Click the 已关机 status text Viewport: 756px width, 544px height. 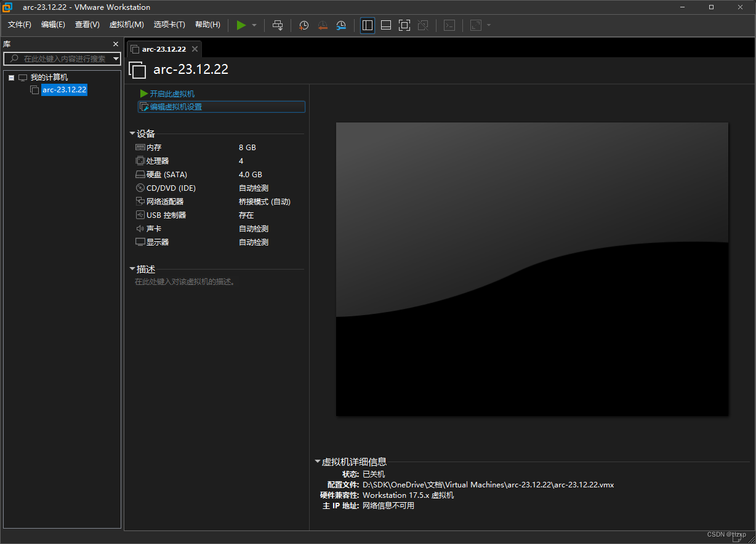[x=374, y=474]
